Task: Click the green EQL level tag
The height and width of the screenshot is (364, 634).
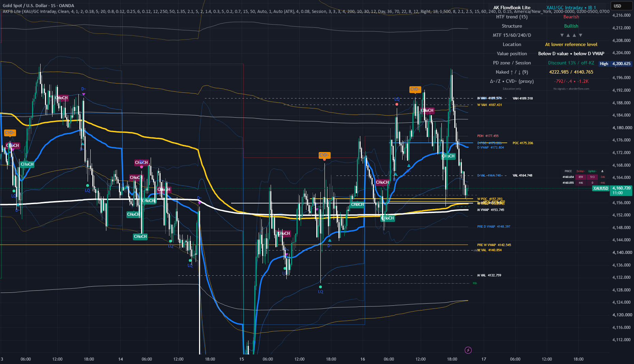Action: [475, 283]
